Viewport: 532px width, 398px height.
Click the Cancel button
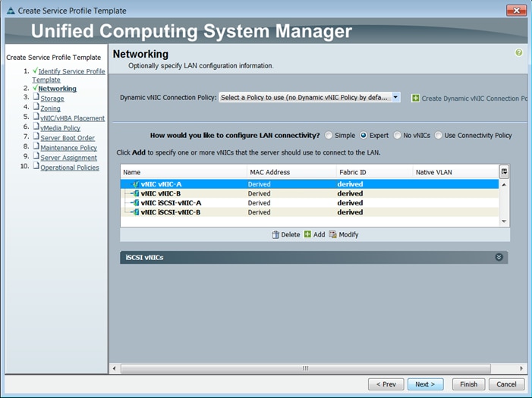(x=506, y=384)
